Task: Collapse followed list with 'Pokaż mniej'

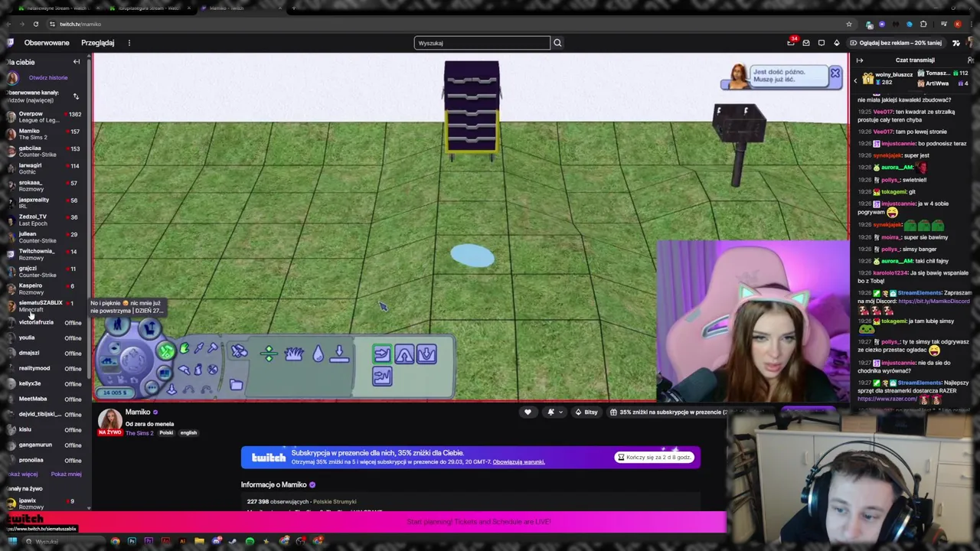Action: (66, 474)
